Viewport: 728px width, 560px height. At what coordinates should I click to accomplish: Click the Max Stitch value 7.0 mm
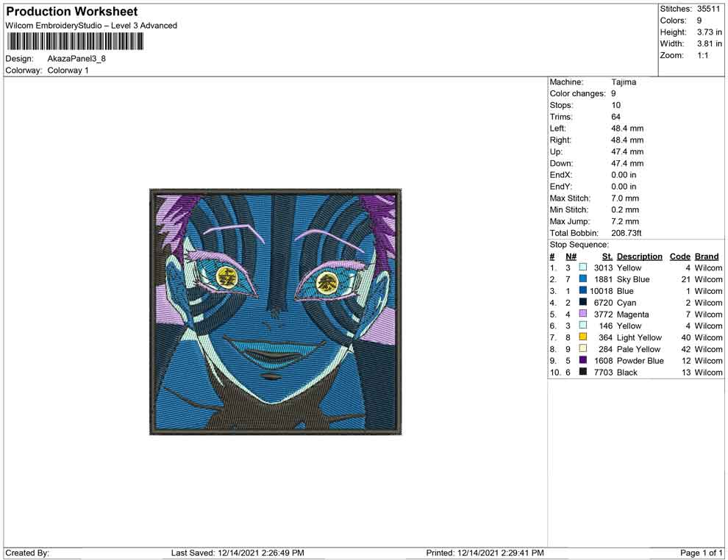(x=625, y=198)
